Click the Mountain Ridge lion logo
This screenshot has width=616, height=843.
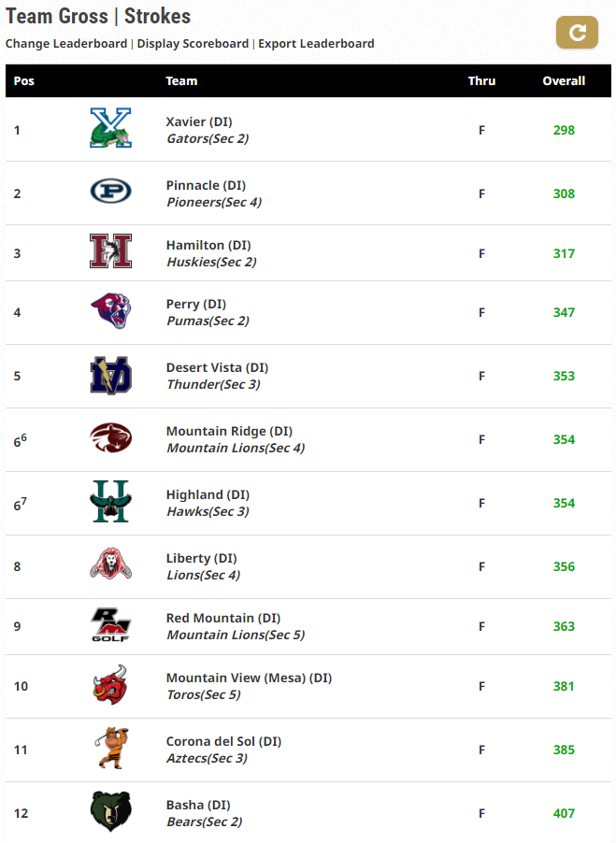110,437
